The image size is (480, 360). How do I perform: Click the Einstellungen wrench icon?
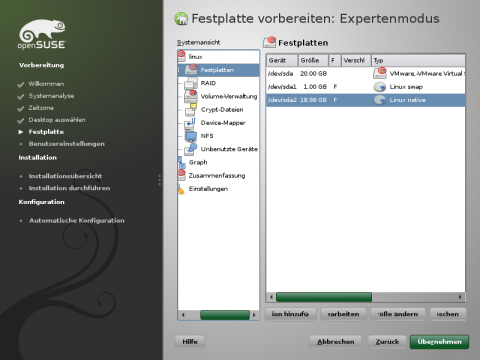point(181,189)
